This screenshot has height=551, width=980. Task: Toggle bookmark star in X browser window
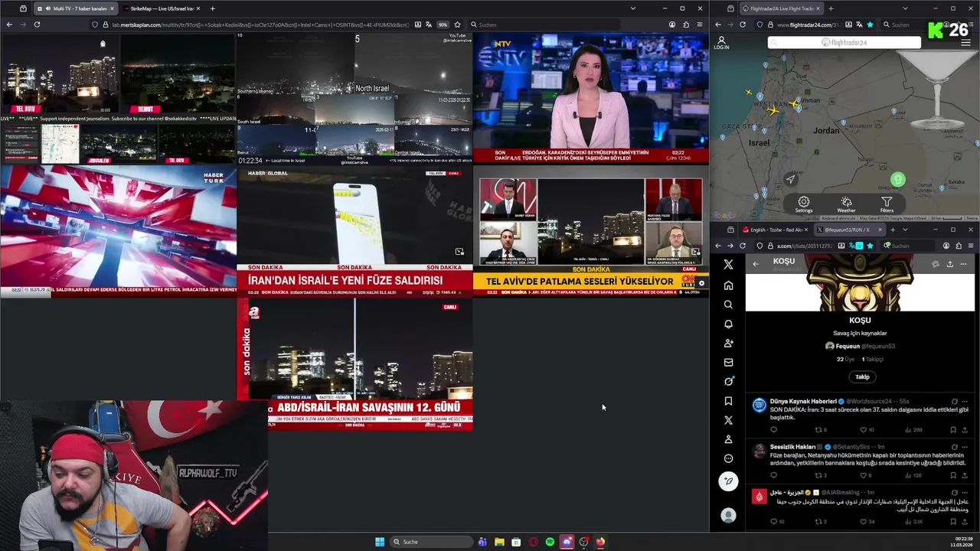[870, 246]
